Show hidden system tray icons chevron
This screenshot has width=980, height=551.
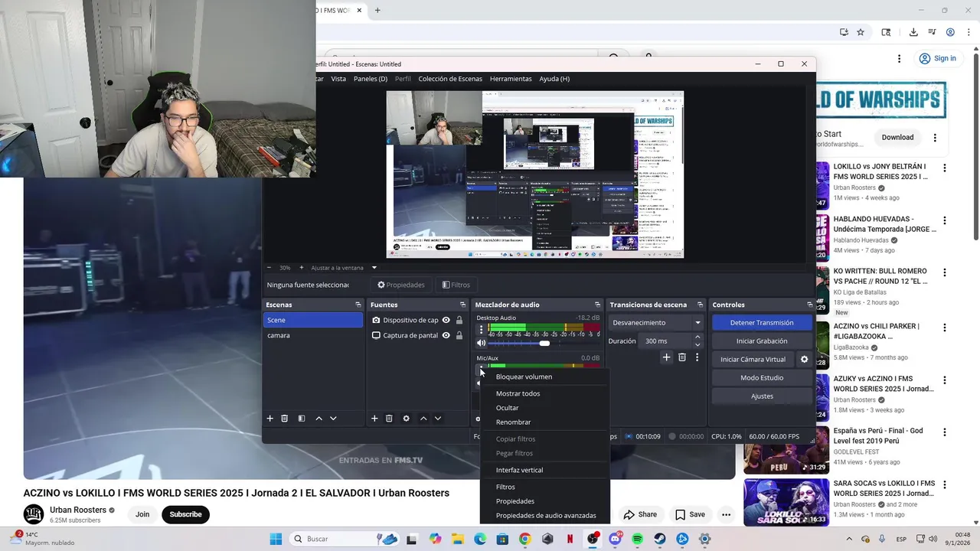(850, 539)
